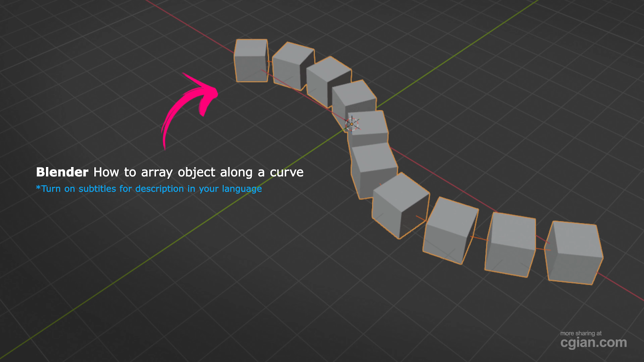Click "*Turn on subtitles for description in your language"
This screenshot has height=362, width=644.
(149, 189)
